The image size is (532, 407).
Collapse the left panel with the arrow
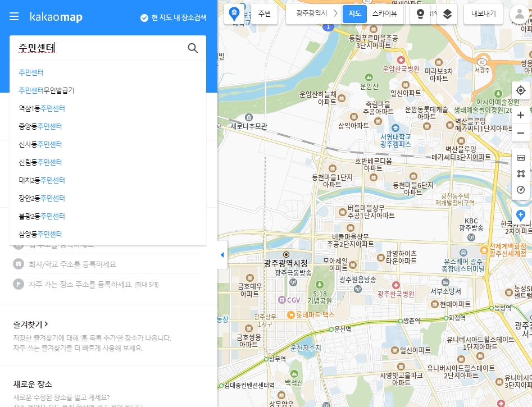(x=222, y=254)
